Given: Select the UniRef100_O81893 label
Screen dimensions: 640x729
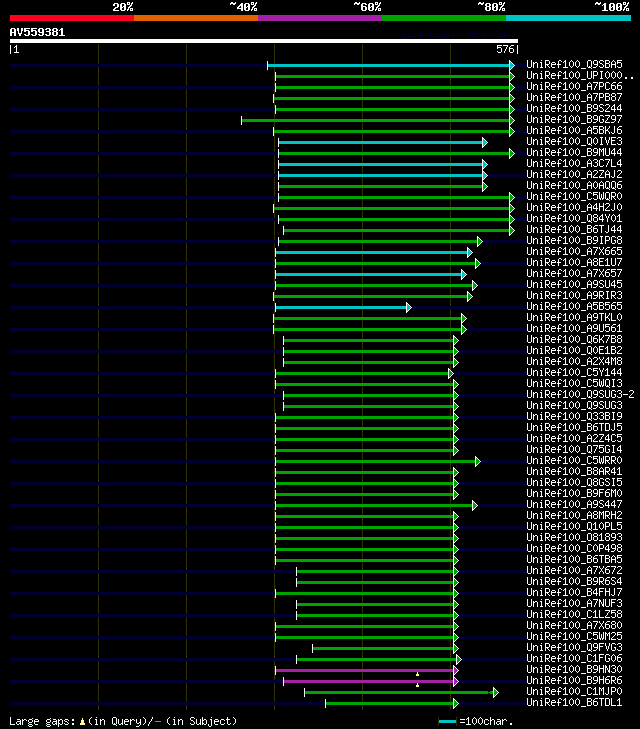Looking at the screenshot, I should (x=574, y=537).
